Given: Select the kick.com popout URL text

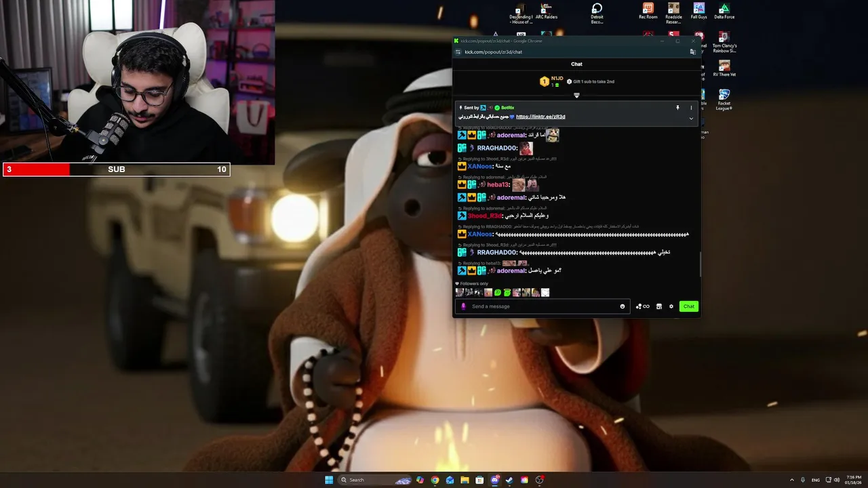Looking at the screenshot, I should tap(493, 52).
